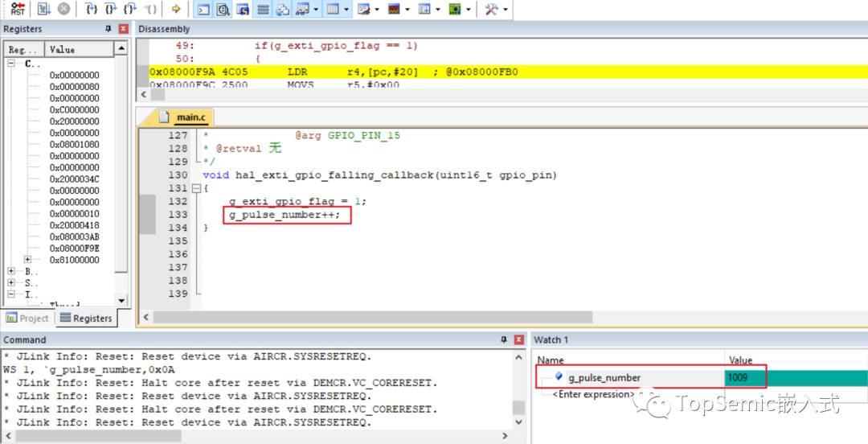Image resolution: width=868 pixels, height=444 pixels.
Task: Click the Trace Windows toolbar icon
Action: (424, 9)
